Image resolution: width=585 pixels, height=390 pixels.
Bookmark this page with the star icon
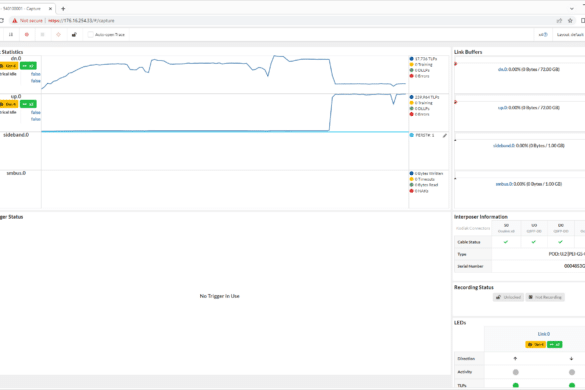coord(570,21)
